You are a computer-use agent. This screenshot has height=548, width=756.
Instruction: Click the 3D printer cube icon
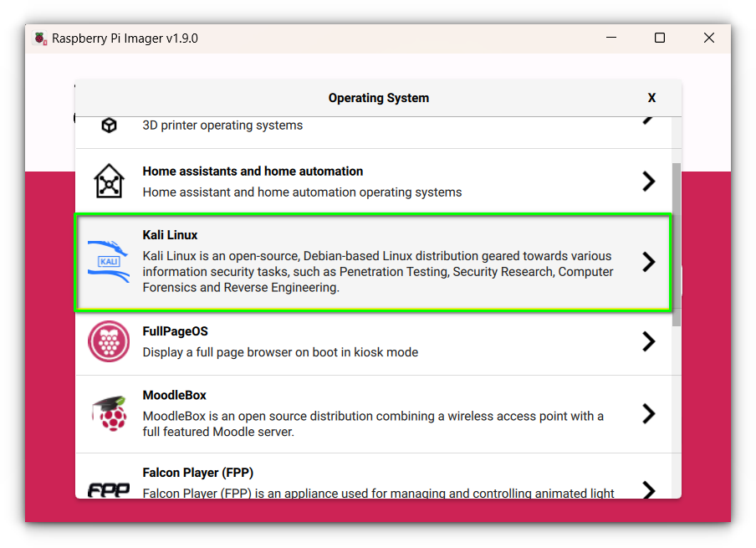tap(109, 125)
